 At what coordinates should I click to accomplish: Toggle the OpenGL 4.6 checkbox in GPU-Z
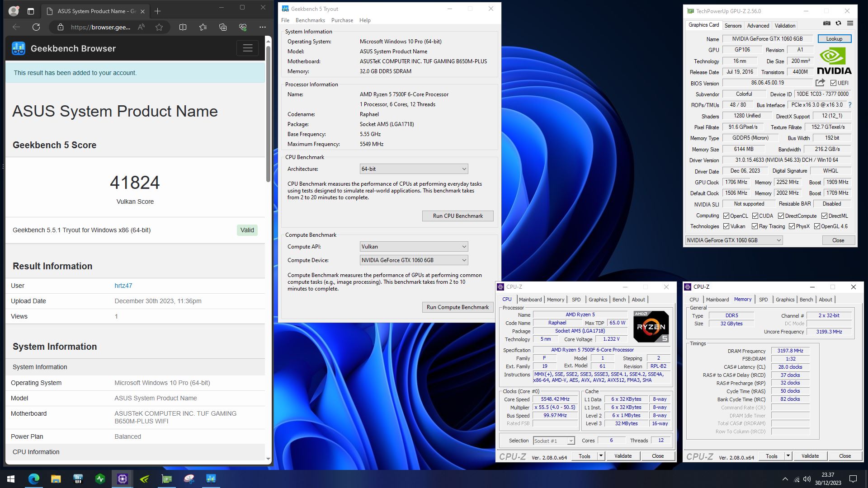[817, 226]
